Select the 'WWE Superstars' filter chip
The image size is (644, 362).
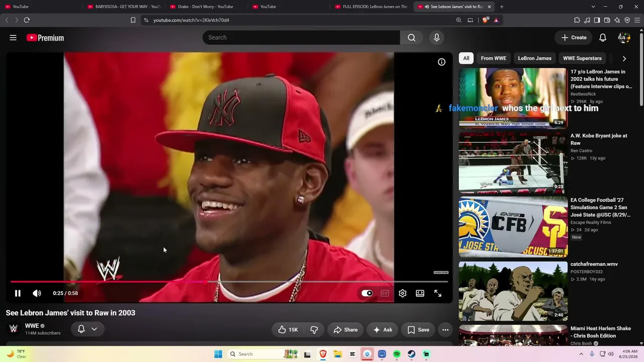coord(582,58)
